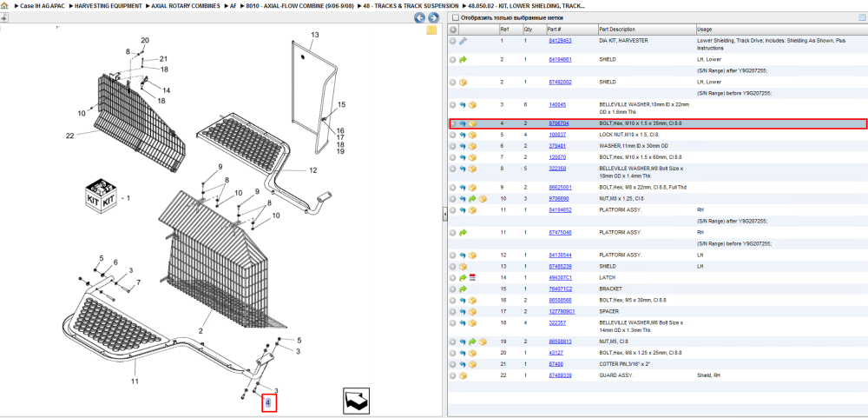Viewport: 868px width, 418px height.
Task: Open part number 84129453 link
Action: [560, 41]
